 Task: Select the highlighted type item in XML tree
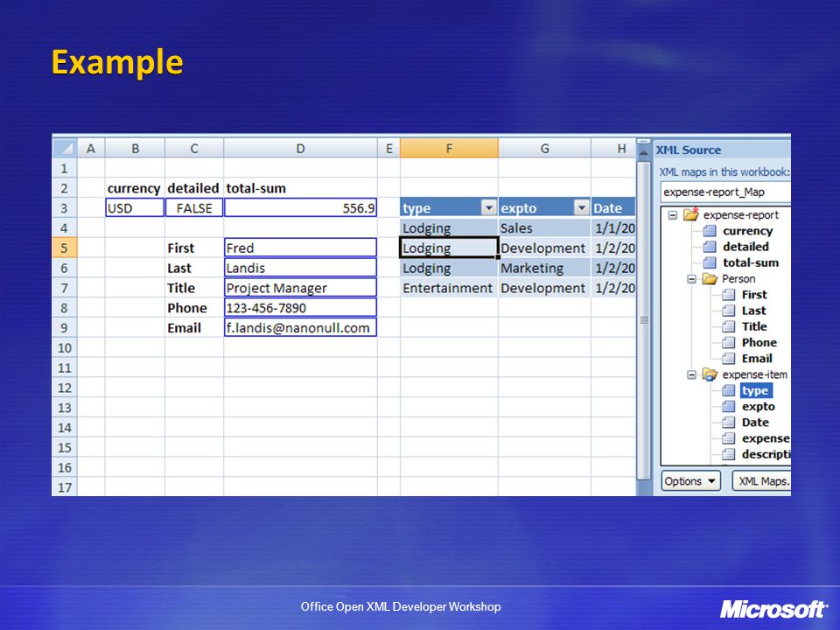pyautogui.click(x=756, y=390)
